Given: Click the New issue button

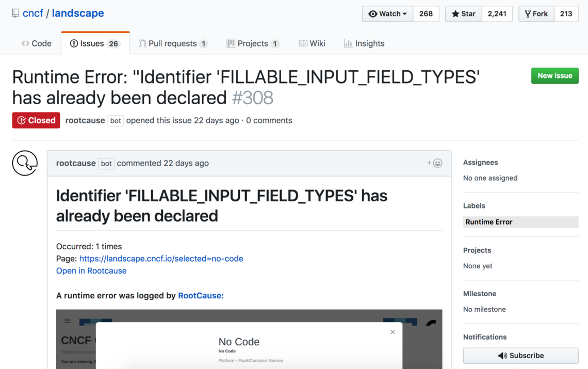Looking at the screenshot, I should (x=554, y=75).
